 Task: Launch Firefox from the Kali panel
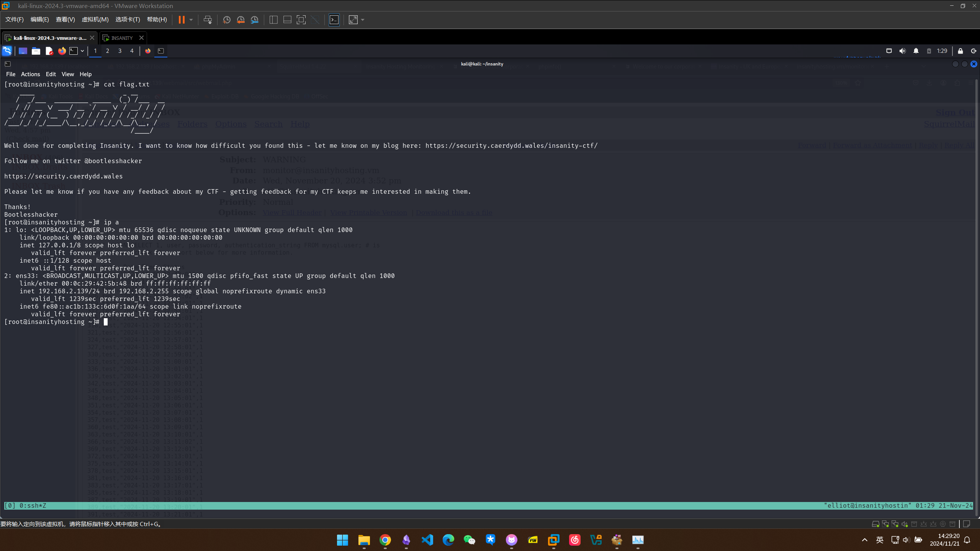point(62,51)
